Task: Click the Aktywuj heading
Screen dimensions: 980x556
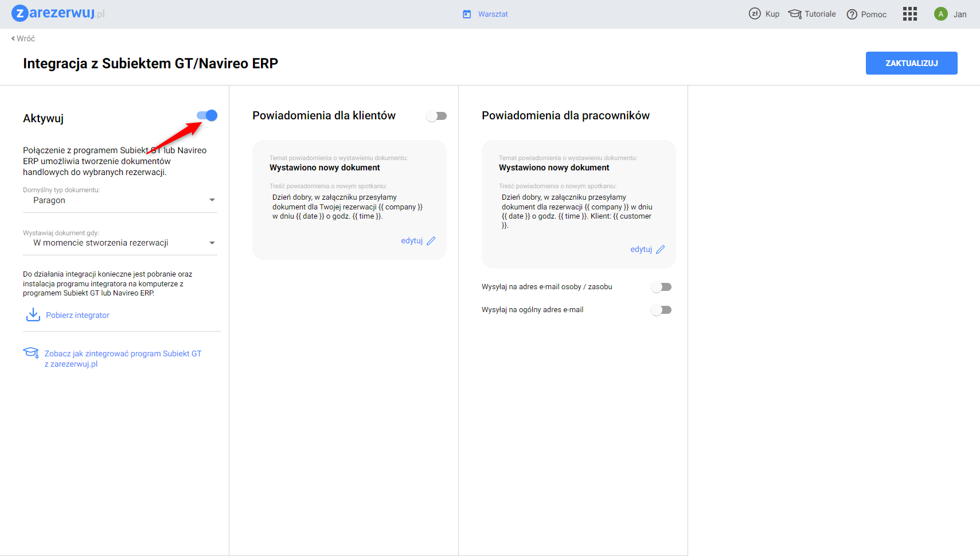Action: pos(43,118)
